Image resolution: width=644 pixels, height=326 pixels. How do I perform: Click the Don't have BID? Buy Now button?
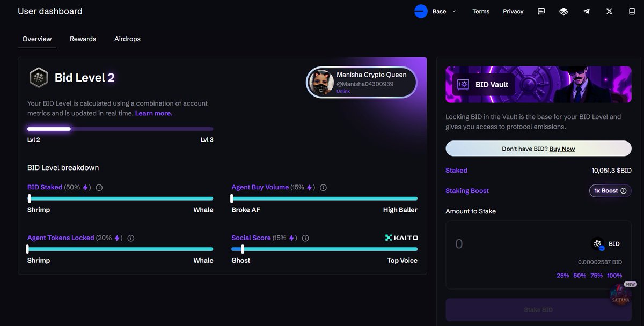[x=538, y=149]
